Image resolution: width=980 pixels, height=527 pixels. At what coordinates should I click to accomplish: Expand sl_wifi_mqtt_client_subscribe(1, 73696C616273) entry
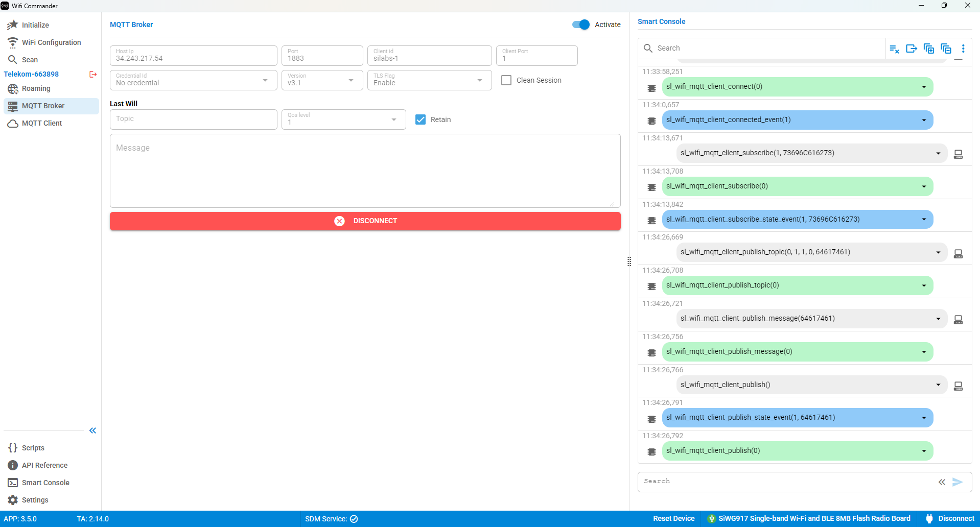938,153
